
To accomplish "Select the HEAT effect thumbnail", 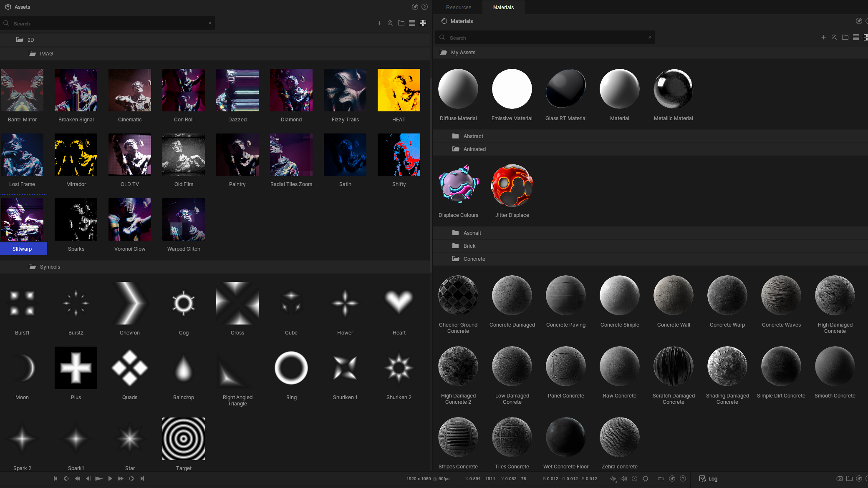I will tap(399, 90).
